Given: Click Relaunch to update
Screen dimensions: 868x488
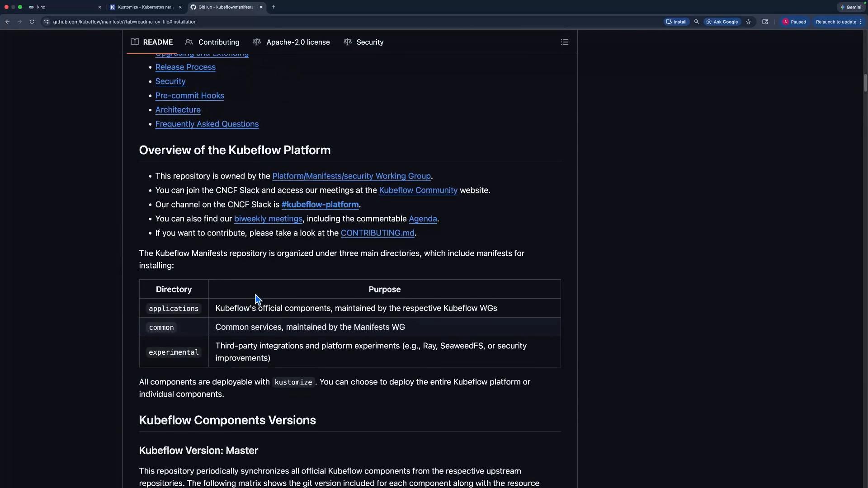Looking at the screenshot, I should (836, 22).
